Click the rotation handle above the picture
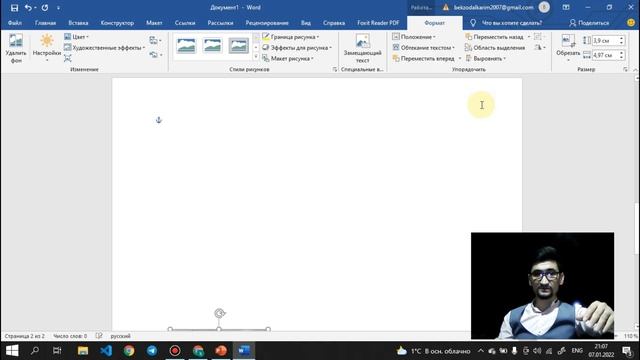The height and width of the screenshot is (360, 640). click(x=220, y=313)
